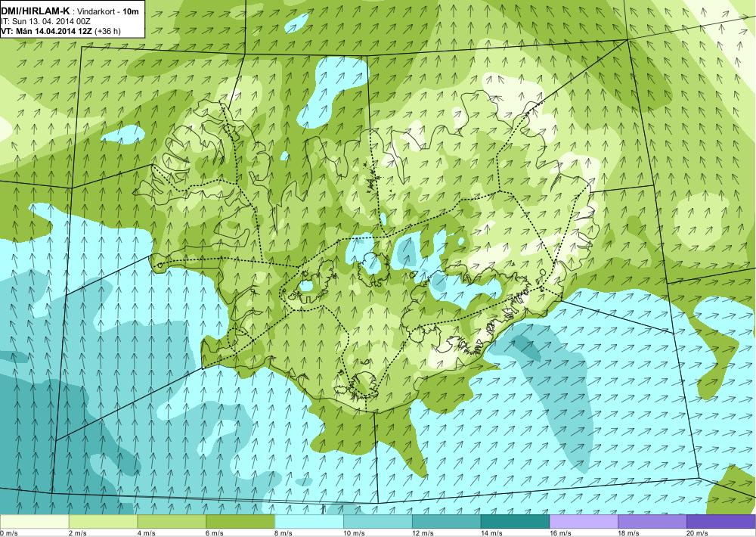Click the dark teal 14–16 m/s legend swatch

(516, 522)
